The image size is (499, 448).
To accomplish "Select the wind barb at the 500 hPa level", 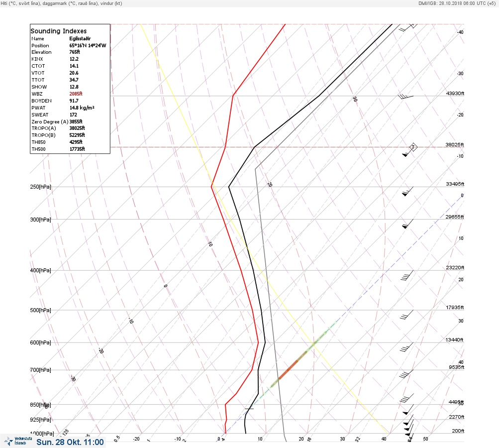I will tap(406, 315).
